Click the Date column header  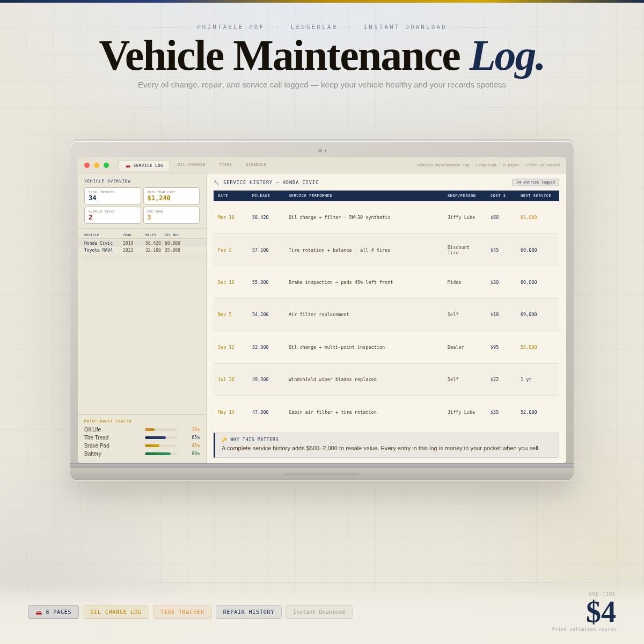coord(223,196)
